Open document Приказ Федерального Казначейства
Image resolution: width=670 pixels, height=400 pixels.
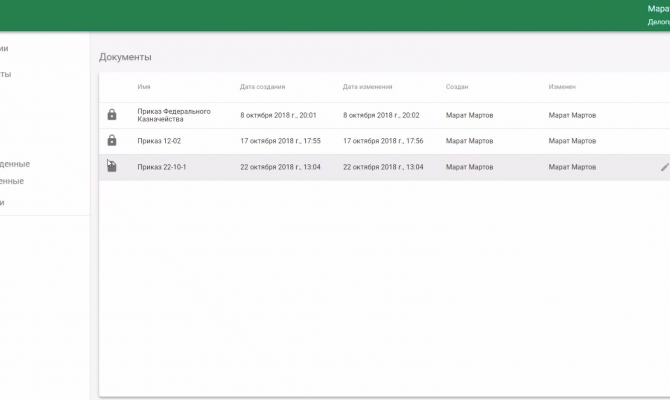(174, 115)
